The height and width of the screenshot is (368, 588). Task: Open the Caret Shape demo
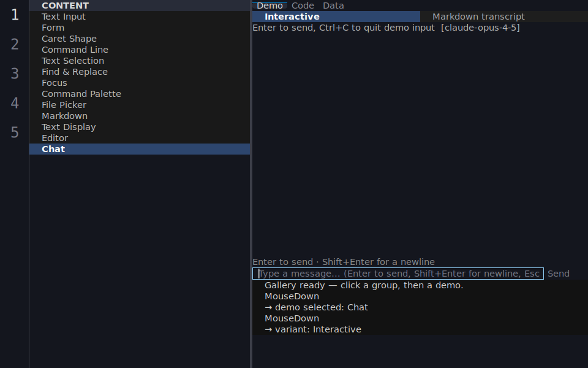click(x=140, y=39)
